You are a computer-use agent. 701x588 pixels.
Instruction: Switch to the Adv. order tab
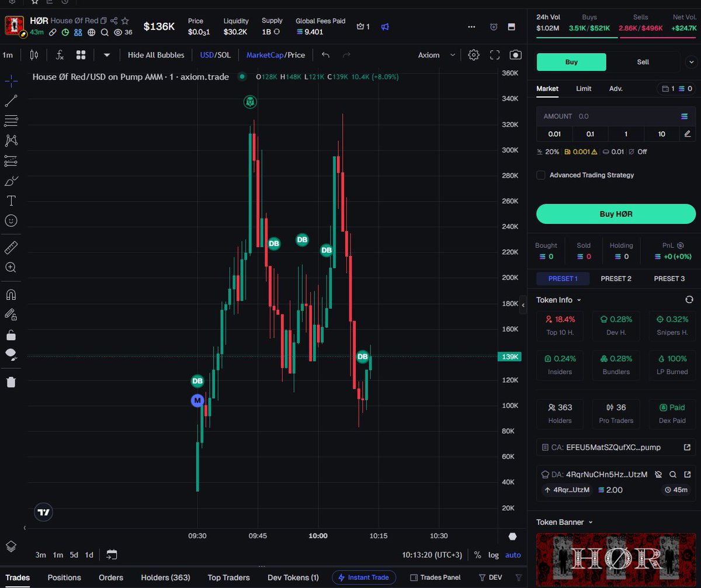click(616, 89)
